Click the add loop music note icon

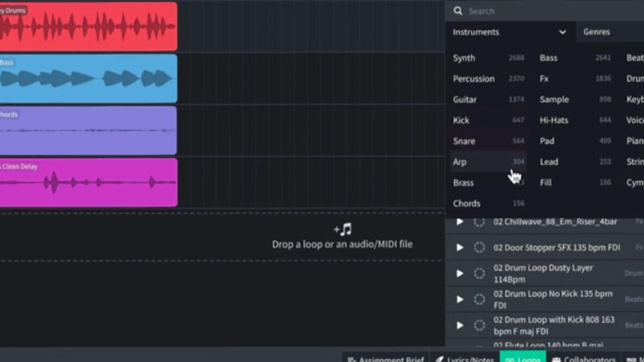tap(343, 230)
